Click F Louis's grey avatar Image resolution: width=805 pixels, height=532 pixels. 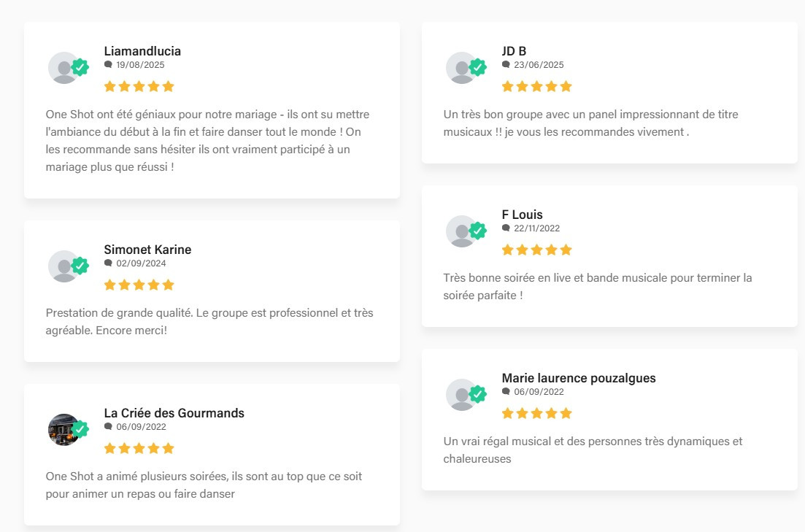point(460,231)
